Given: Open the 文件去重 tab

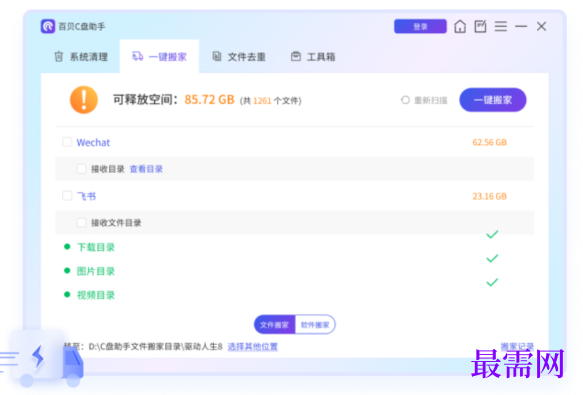Looking at the screenshot, I should pos(239,57).
